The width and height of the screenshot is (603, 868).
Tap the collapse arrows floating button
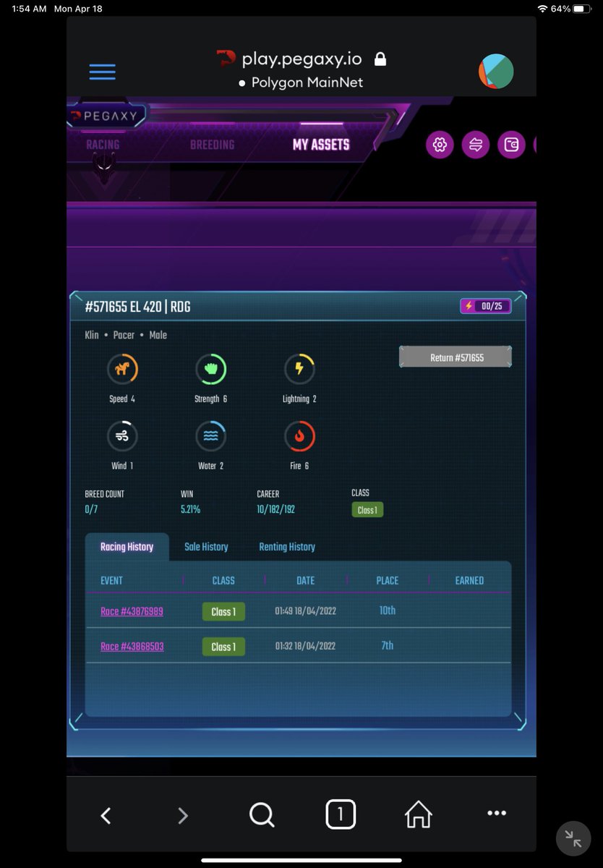[573, 838]
